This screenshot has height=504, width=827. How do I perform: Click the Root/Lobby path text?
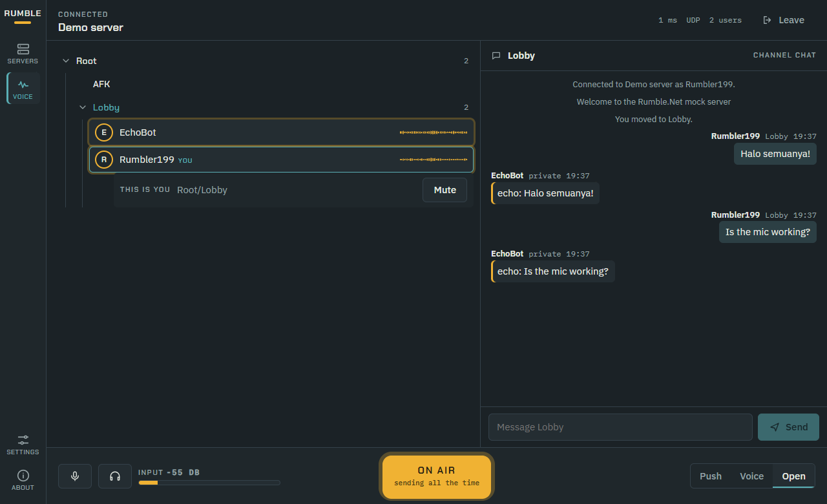tap(202, 190)
